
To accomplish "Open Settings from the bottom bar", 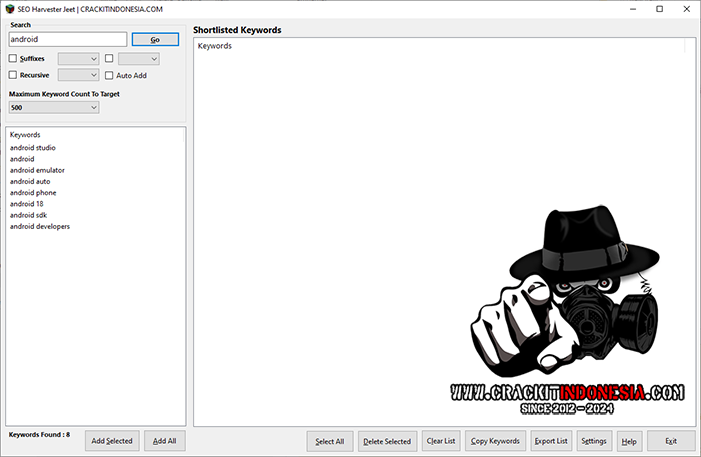I will tap(593, 441).
